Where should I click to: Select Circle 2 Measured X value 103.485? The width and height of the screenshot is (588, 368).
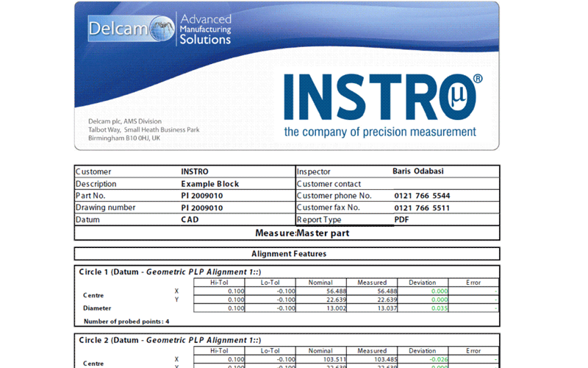tap(386, 359)
